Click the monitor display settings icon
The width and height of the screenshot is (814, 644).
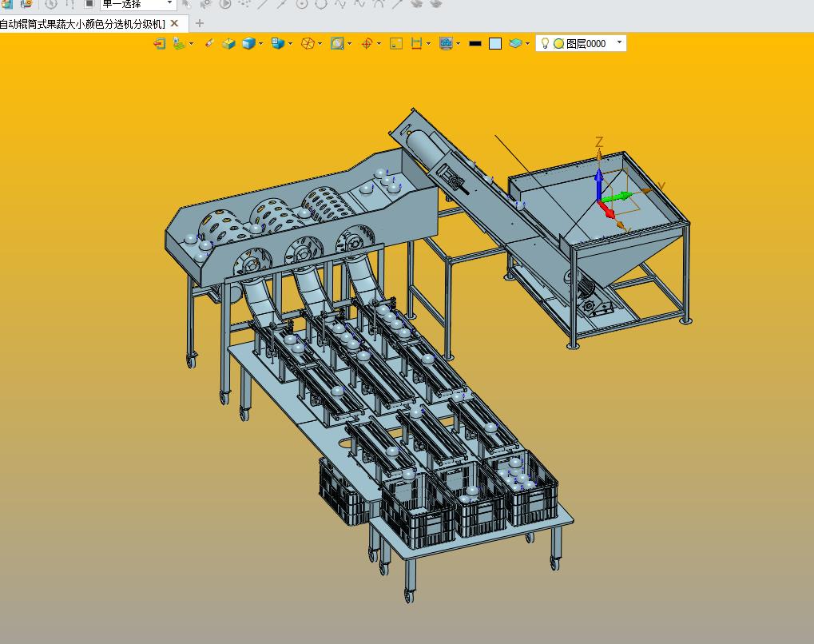pos(446,44)
